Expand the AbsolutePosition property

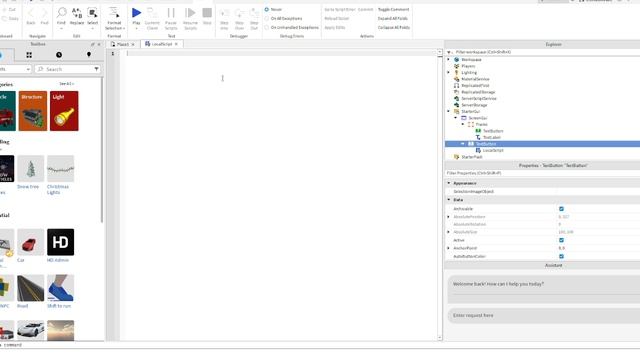449,217
